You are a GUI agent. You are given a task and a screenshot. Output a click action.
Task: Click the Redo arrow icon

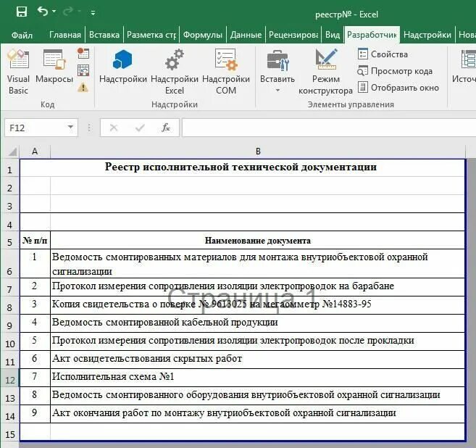coord(68,12)
